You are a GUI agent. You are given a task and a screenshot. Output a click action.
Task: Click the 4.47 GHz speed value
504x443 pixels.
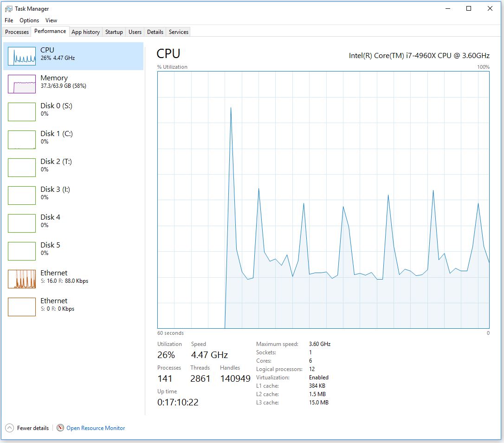pos(210,355)
